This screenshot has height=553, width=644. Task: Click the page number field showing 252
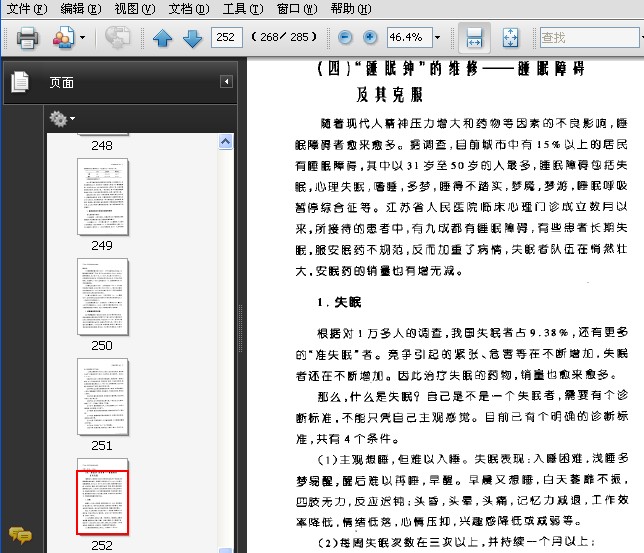click(x=227, y=38)
